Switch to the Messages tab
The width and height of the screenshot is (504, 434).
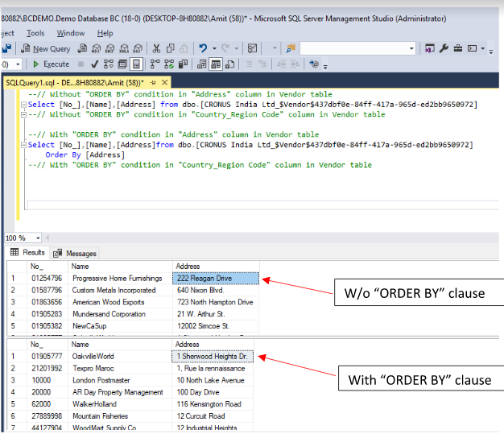click(75, 254)
